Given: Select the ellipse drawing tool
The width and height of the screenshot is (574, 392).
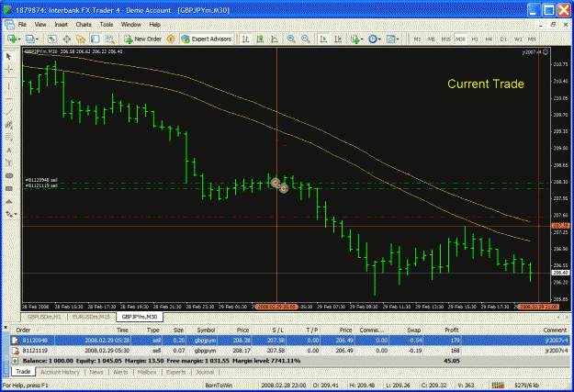Looking at the screenshot, I should point(9,175).
